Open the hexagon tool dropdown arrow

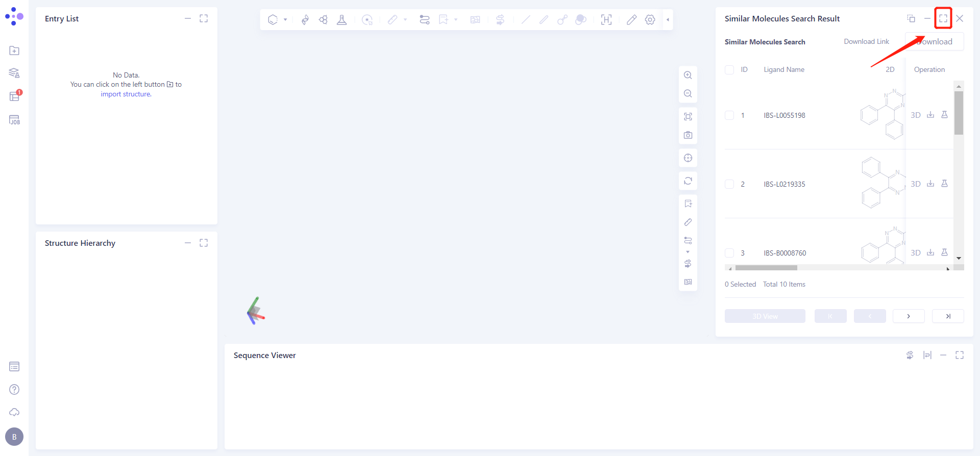[x=285, y=20]
